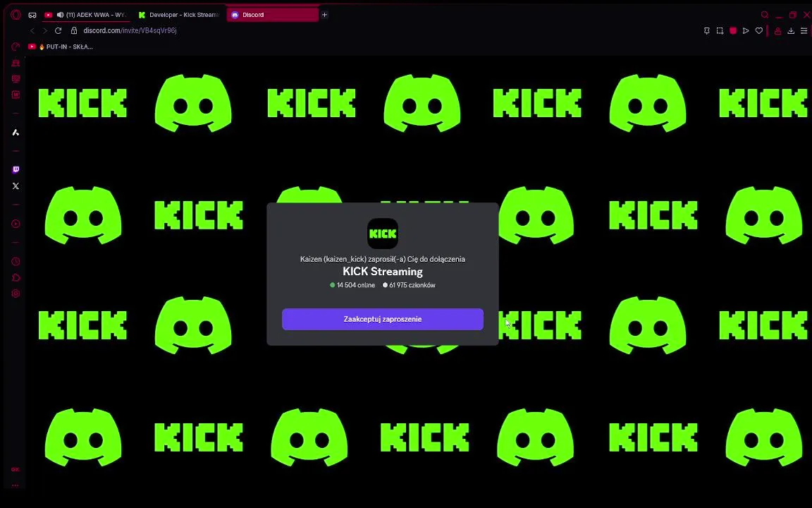The width and height of the screenshot is (812, 508).
Task: Click the triangle send icon in the toolbar
Action: (x=746, y=30)
